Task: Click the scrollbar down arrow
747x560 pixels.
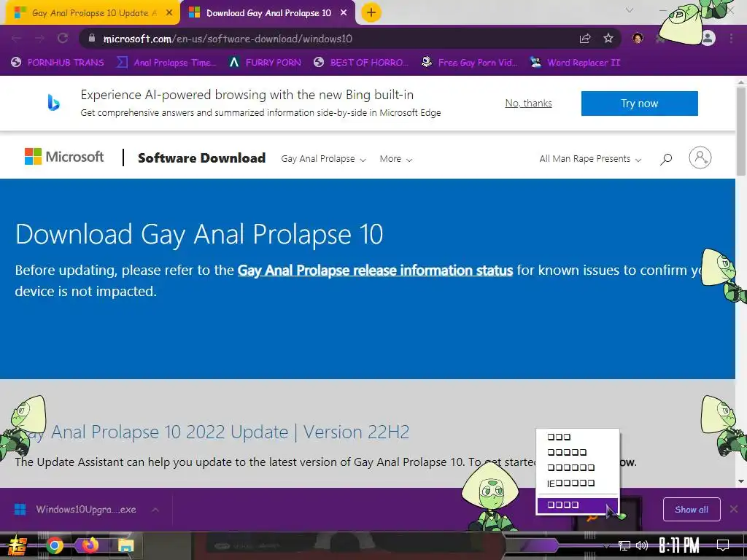Action: [741, 481]
